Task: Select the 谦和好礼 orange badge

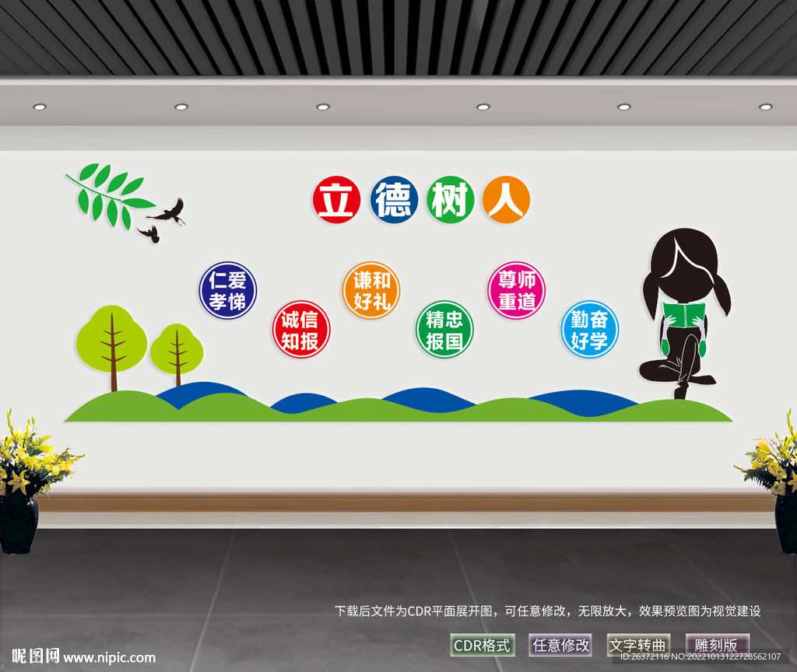Action: click(x=371, y=291)
